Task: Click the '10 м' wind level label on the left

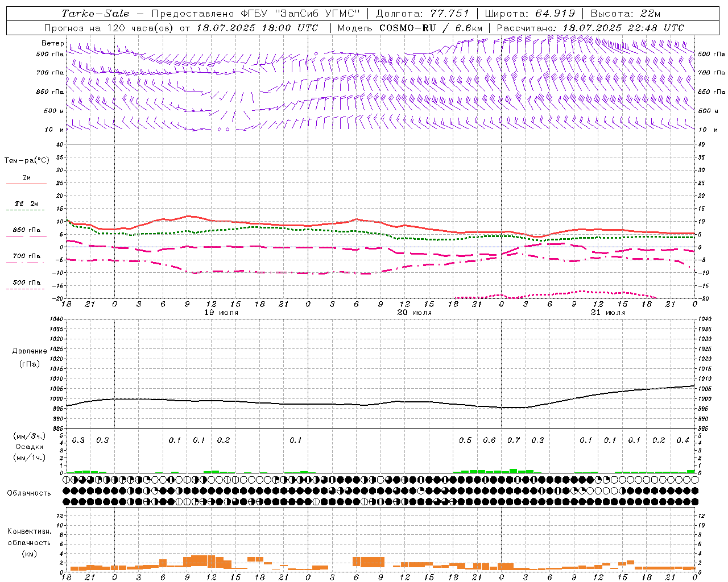Action: [x=55, y=130]
